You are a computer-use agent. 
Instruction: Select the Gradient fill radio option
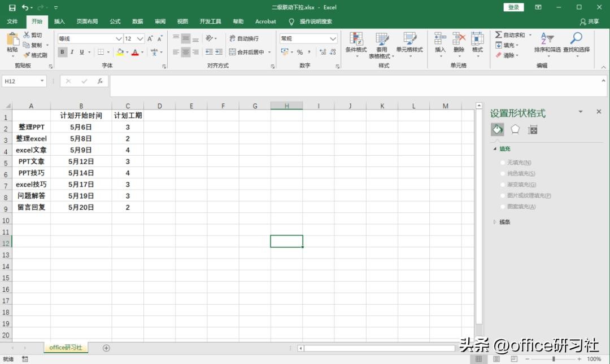503,185
